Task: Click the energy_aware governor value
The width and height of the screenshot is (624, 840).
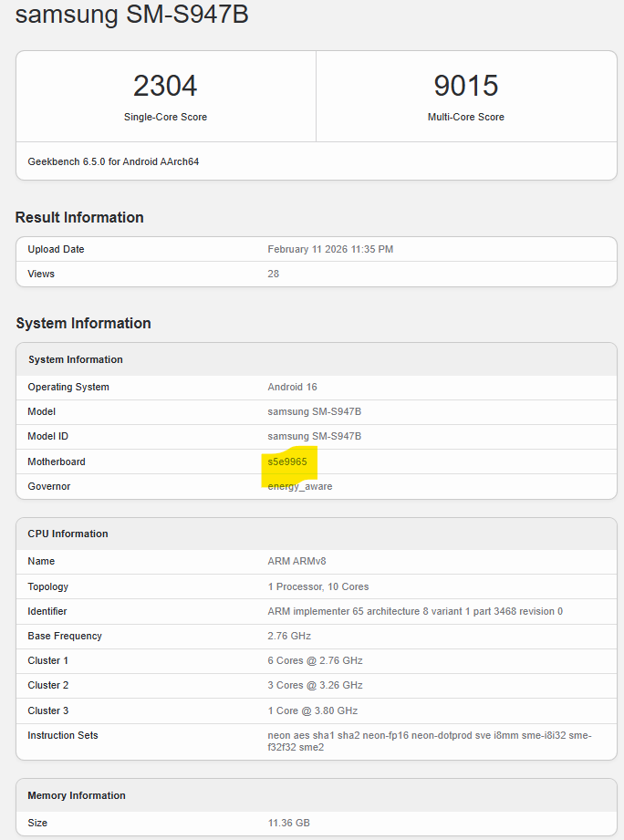Action: pyautogui.click(x=299, y=486)
